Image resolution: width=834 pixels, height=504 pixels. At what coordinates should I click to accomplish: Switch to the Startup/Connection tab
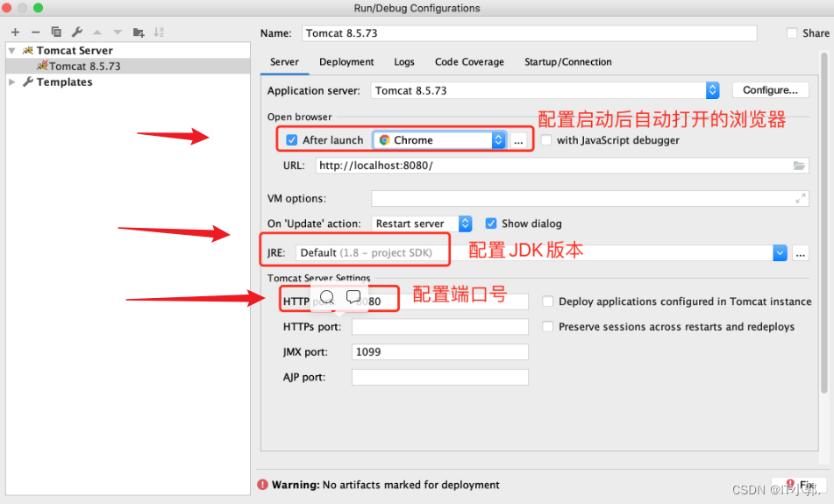click(568, 61)
